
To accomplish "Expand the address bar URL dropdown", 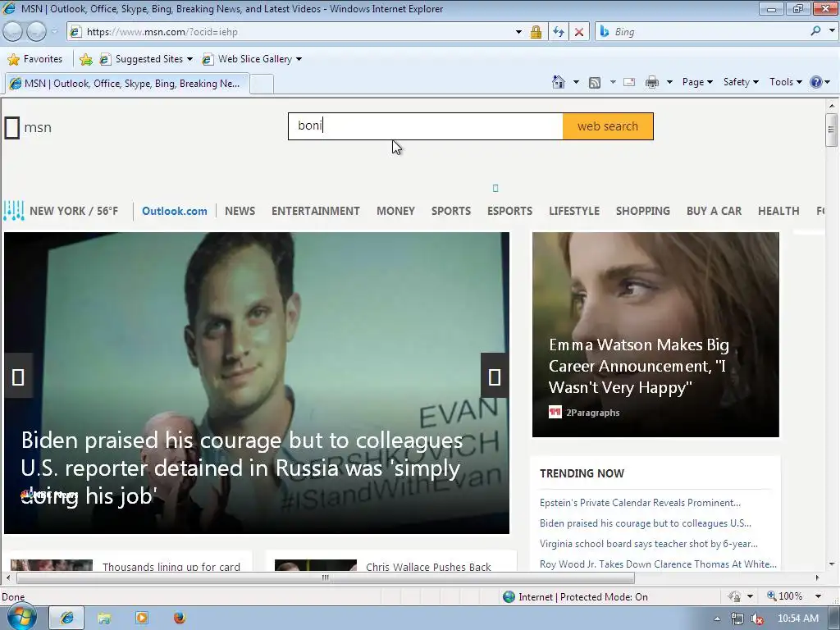I will click(x=518, y=32).
